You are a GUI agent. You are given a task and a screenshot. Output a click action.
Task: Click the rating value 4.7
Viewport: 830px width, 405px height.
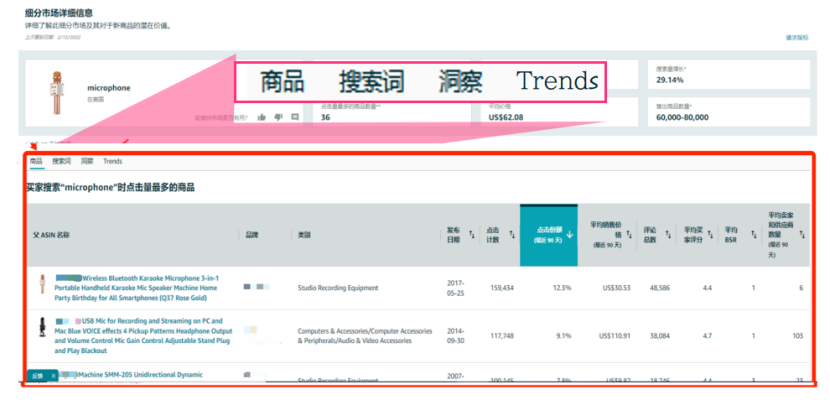(707, 336)
